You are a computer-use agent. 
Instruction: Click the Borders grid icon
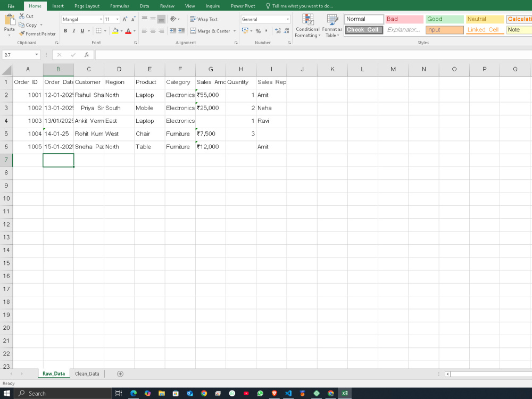pyautogui.click(x=99, y=31)
